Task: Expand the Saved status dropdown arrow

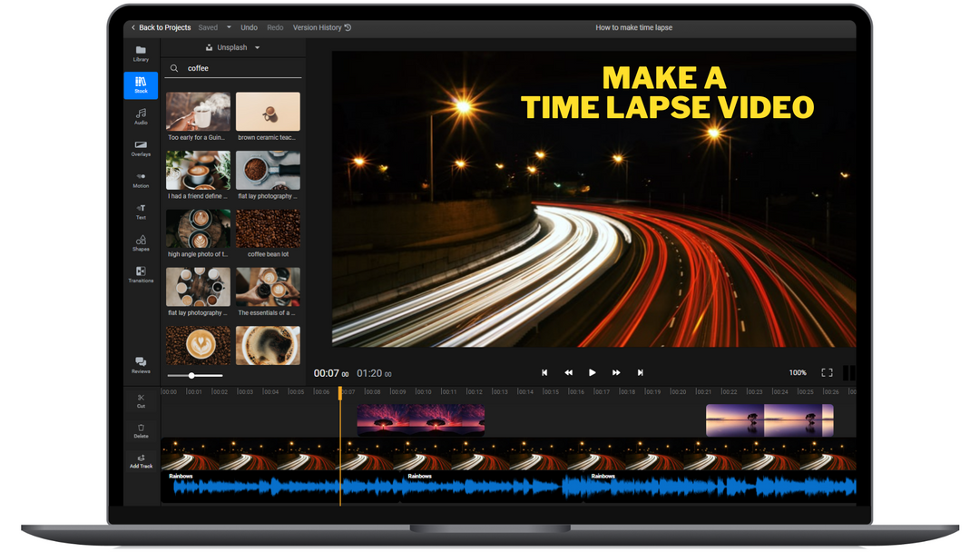Action: pyautogui.click(x=229, y=28)
